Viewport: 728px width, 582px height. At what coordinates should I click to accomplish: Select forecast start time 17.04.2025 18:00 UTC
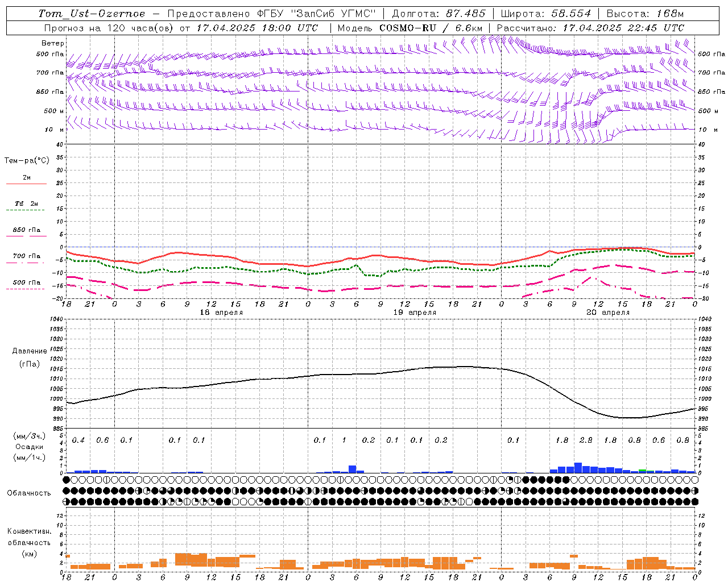pyautogui.click(x=257, y=28)
